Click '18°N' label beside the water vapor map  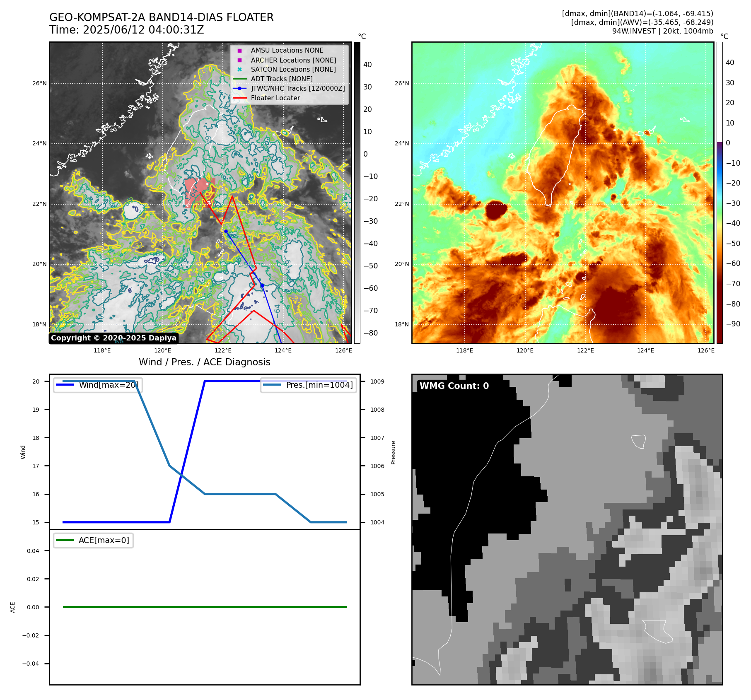[x=402, y=324]
